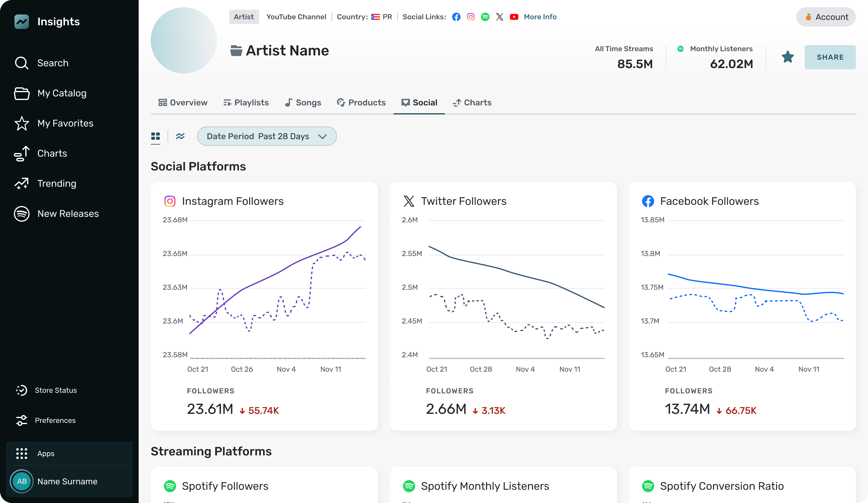Switch to the Playlists tab
The height and width of the screenshot is (503, 868).
(x=246, y=103)
